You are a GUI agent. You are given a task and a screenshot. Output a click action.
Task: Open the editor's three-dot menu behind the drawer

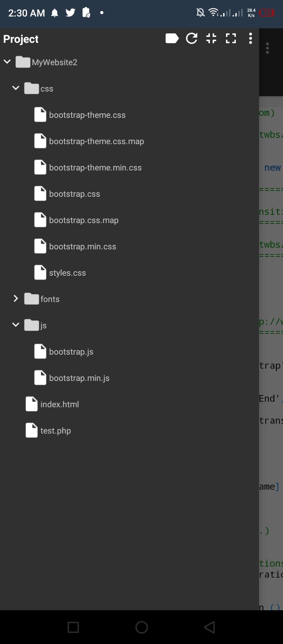(x=267, y=48)
